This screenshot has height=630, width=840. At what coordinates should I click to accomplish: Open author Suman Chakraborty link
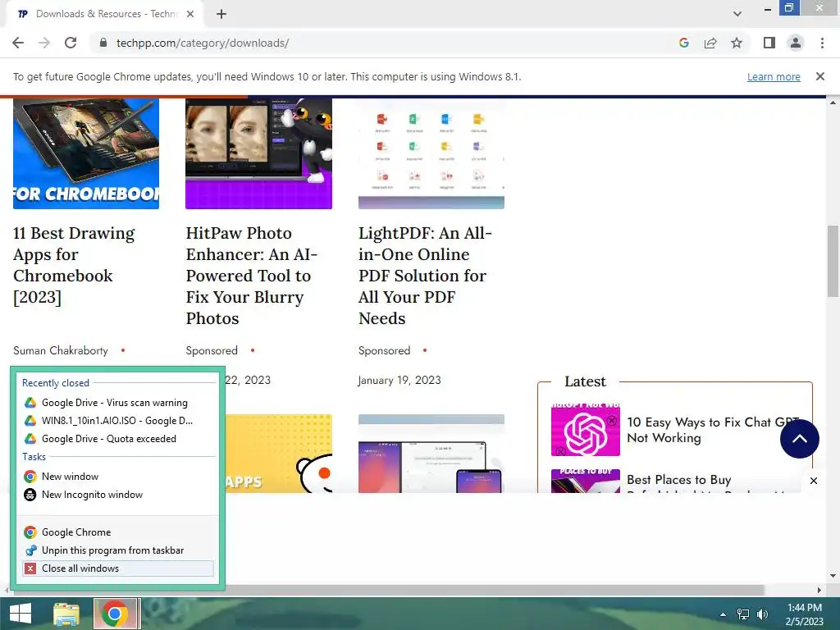click(x=61, y=350)
